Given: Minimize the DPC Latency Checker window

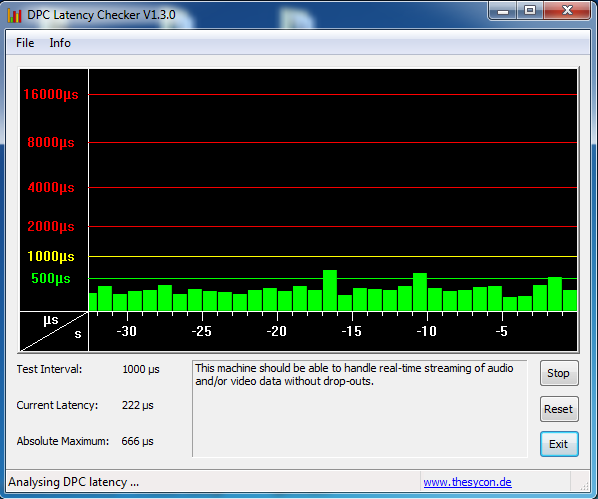Looking at the screenshot, I should 503,11.
